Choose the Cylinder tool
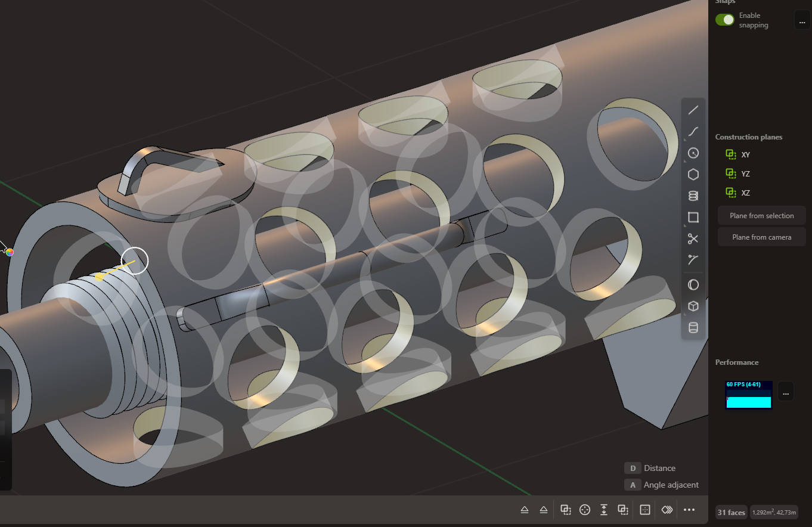The height and width of the screenshot is (527, 812). pyautogui.click(x=693, y=327)
